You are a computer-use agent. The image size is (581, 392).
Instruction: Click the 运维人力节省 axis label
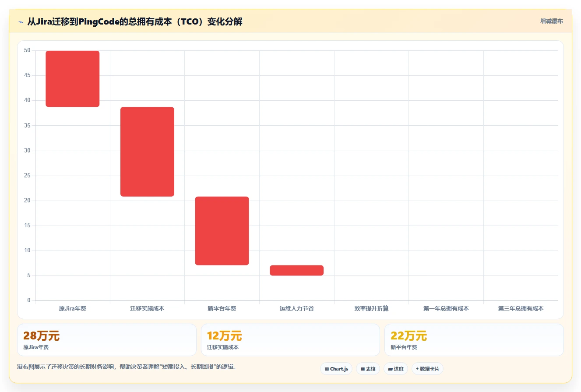[x=297, y=308]
